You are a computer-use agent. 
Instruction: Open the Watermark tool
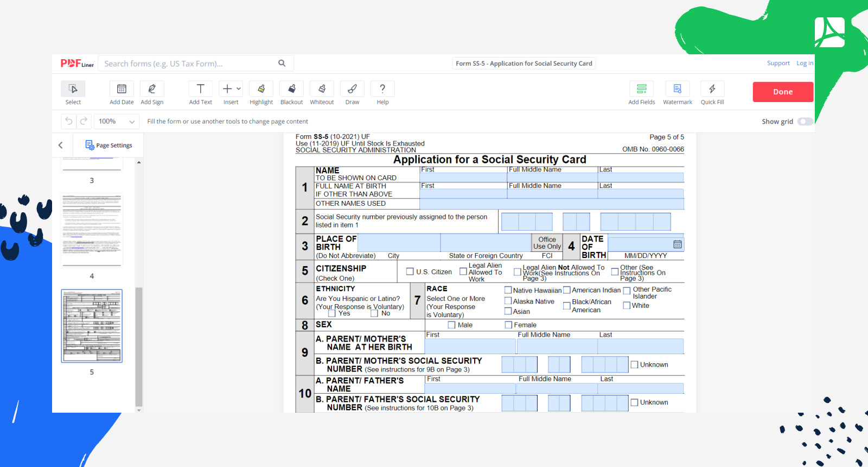point(677,89)
